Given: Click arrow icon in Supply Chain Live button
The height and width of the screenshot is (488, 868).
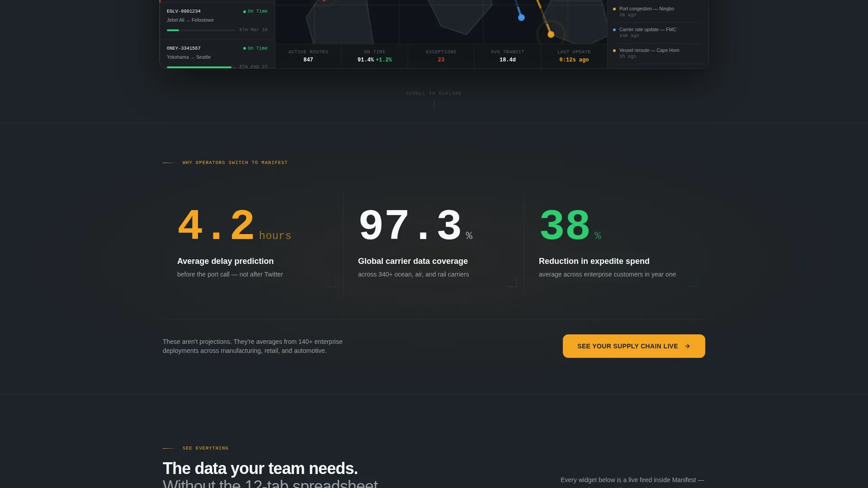Looking at the screenshot, I should pyautogui.click(x=687, y=346).
